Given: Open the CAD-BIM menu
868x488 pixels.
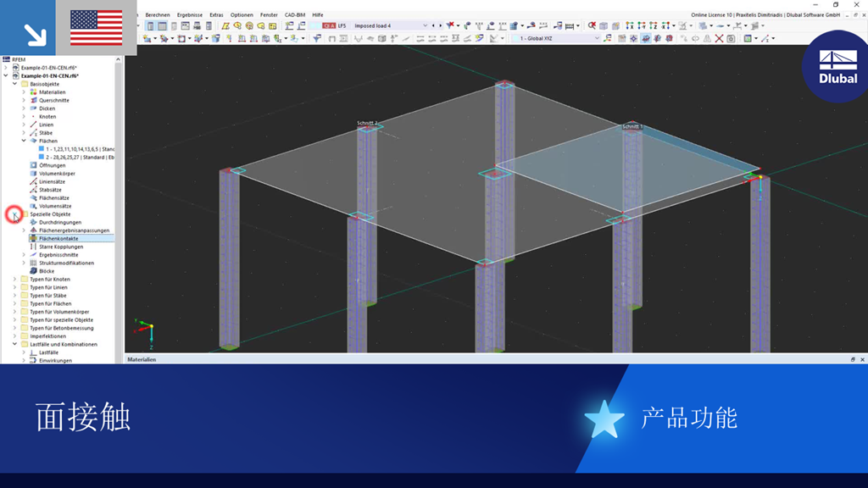Looking at the screenshot, I should click(294, 15).
